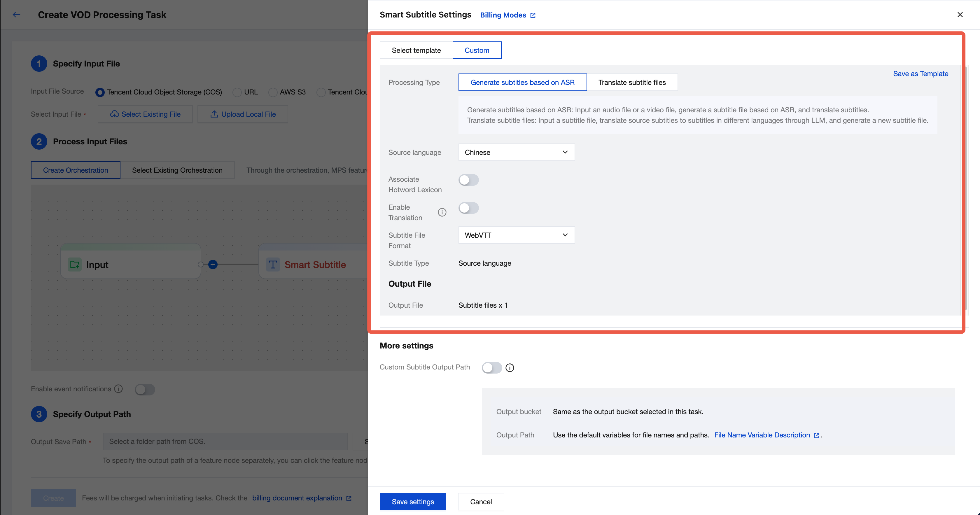Close the Smart Subtitle Settings panel

click(960, 15)
